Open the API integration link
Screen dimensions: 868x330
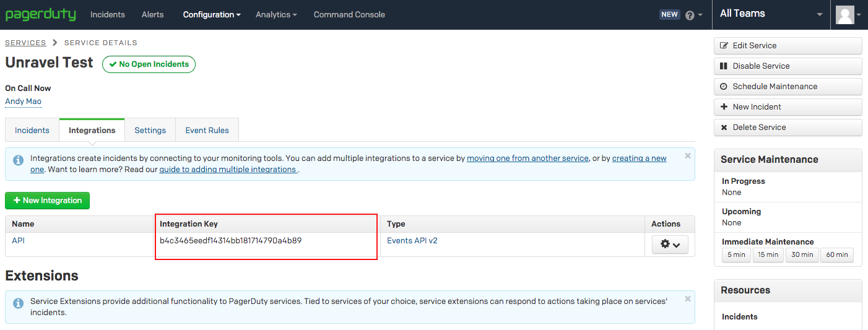pyautogui.click(x=18, y=240)
